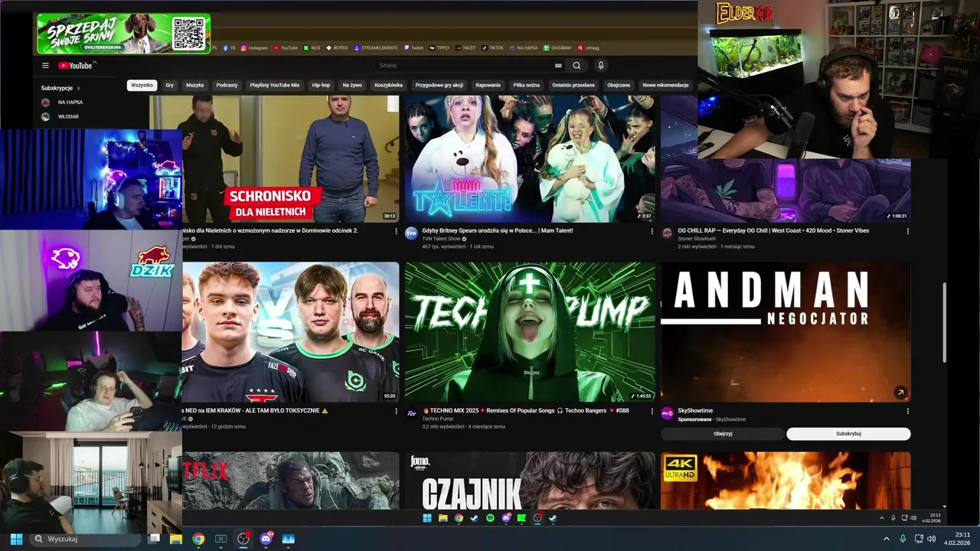Expand the Subskrypcje section
The image size is (980, 551).
point(60,88)
